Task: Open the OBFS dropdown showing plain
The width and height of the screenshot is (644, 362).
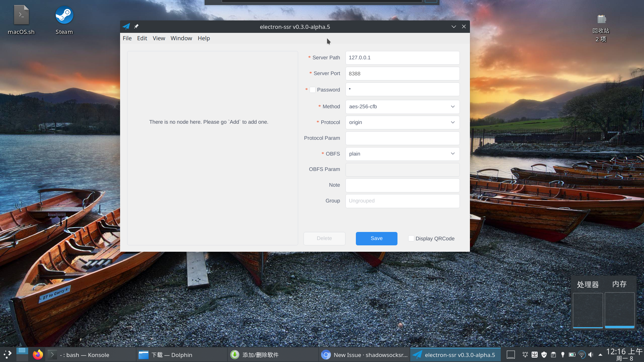Action: point(402,154)
